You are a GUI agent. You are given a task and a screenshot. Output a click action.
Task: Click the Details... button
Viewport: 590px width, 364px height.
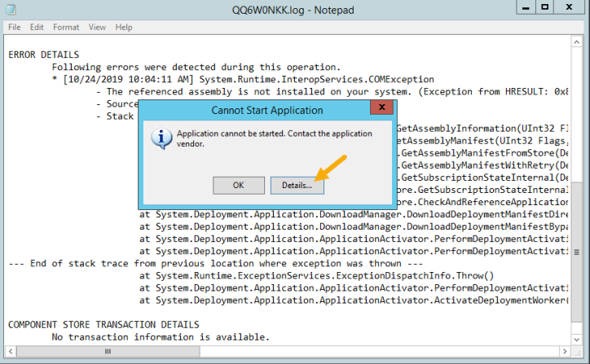click(x=297, y=186)
